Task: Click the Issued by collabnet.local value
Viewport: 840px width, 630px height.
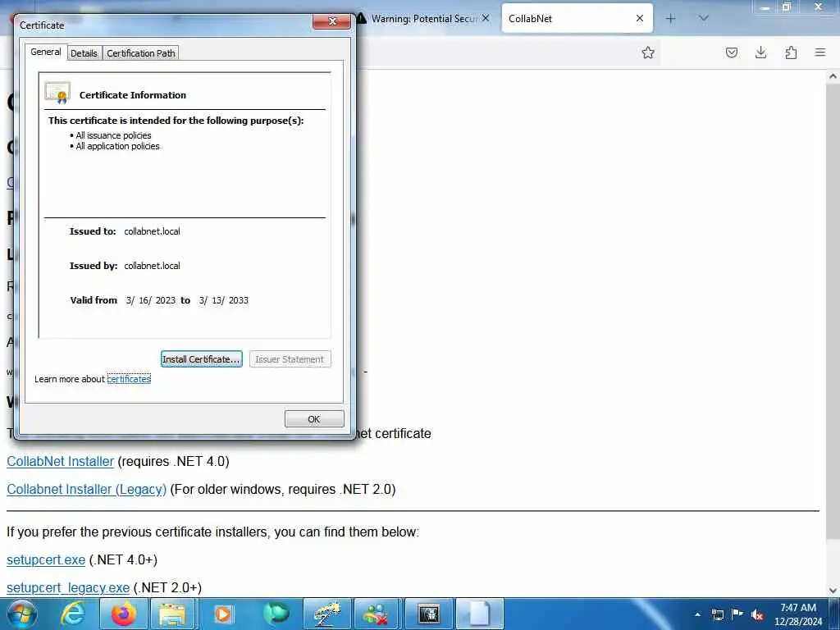Action: (x=152, y=266)
